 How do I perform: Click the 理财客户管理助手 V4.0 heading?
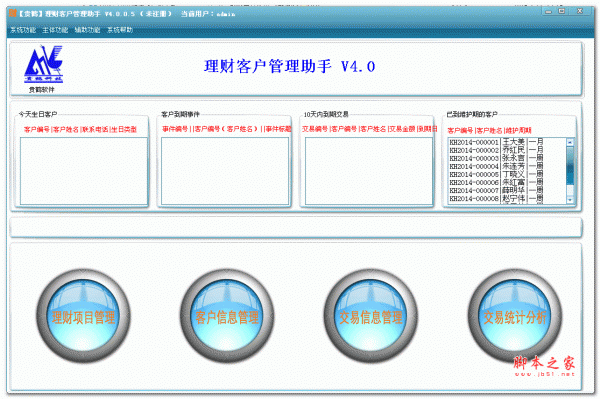[x=289, y=67]
